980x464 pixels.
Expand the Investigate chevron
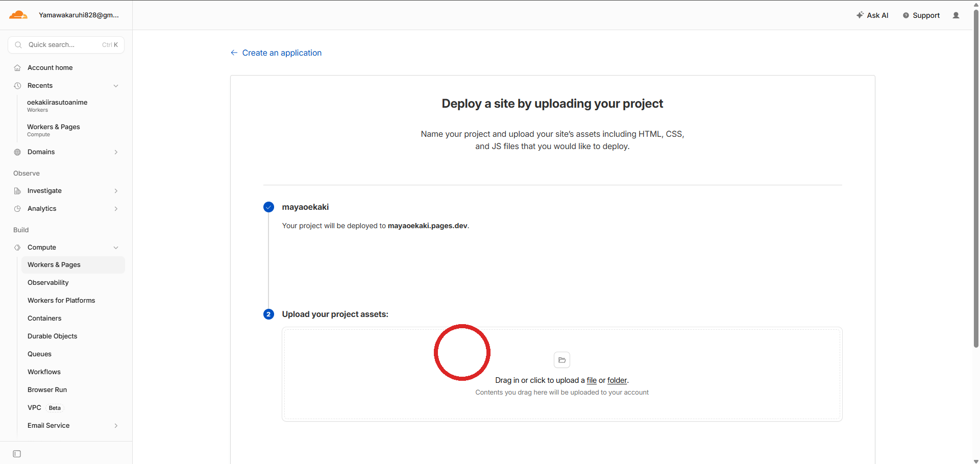(116, 191)
